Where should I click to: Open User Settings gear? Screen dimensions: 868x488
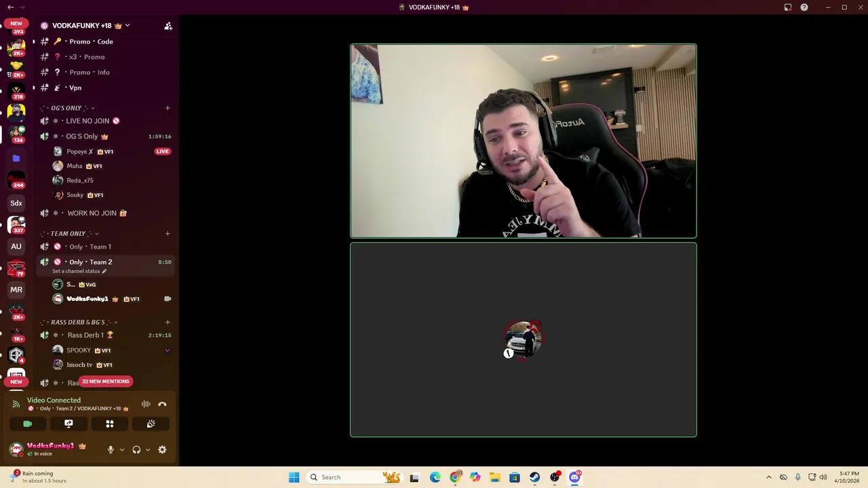coord(162,449)
